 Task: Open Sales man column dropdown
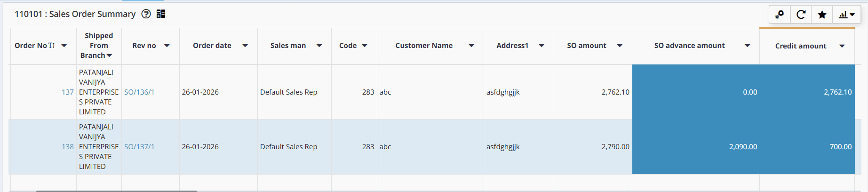pos(319,46)
